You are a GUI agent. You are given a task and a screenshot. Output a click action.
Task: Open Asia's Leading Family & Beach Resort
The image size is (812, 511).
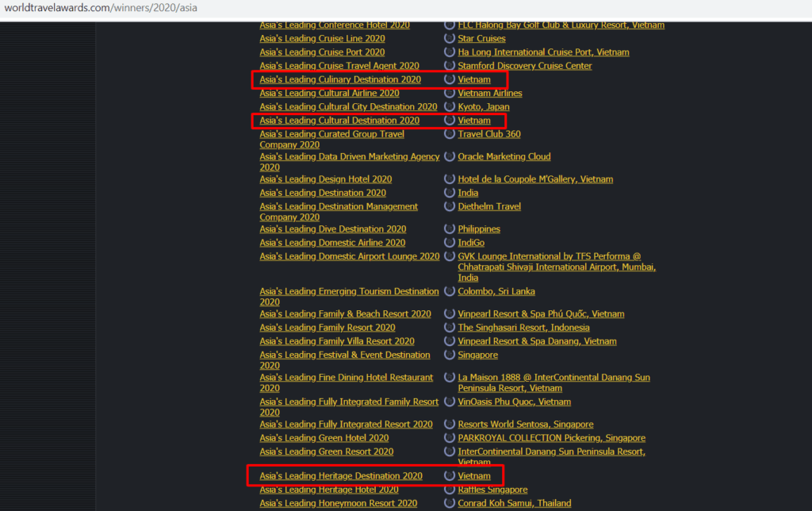(346, 313)
